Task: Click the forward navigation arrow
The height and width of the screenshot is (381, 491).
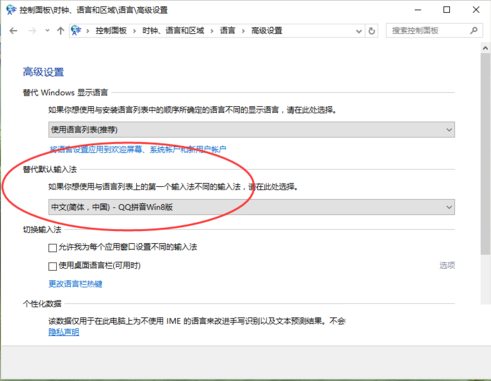Action: tap(32, 31)
